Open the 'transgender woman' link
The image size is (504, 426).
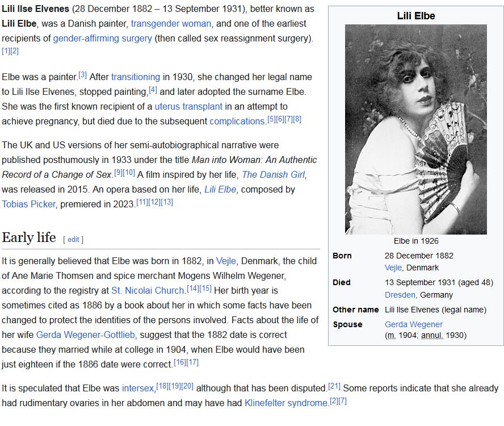coord(171,23)
